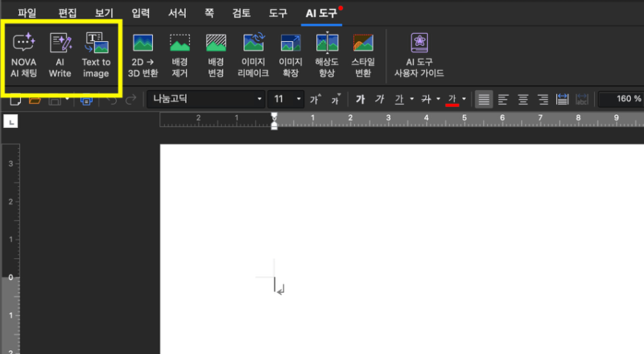
Task: Align text left
Action: pos(503,99)
